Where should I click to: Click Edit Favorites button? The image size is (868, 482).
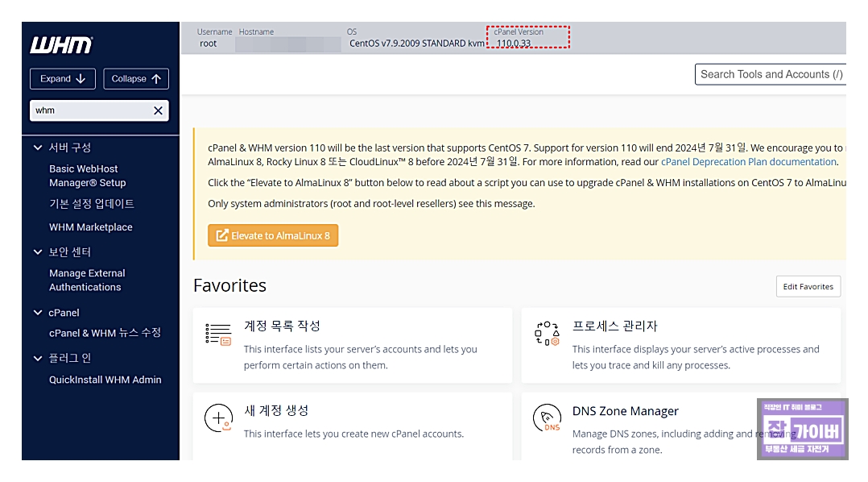coord(808,286)
